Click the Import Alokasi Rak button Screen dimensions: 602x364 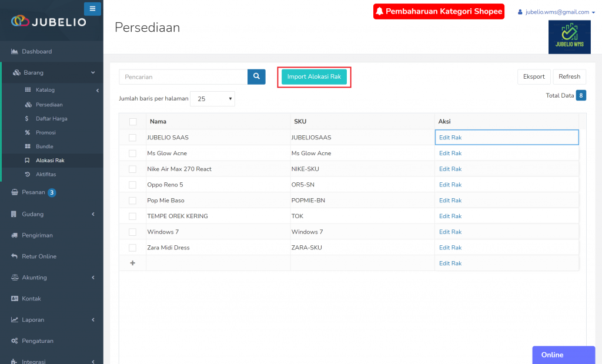point(314,76)
